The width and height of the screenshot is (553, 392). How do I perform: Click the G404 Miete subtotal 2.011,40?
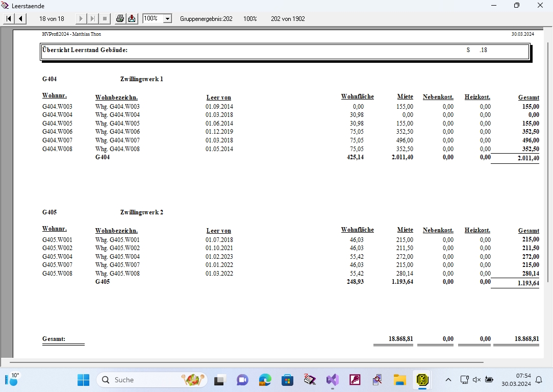click(403, 157)
